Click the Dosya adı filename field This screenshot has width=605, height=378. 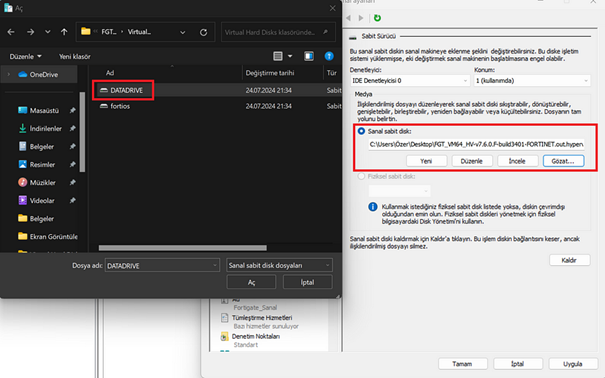162,265
